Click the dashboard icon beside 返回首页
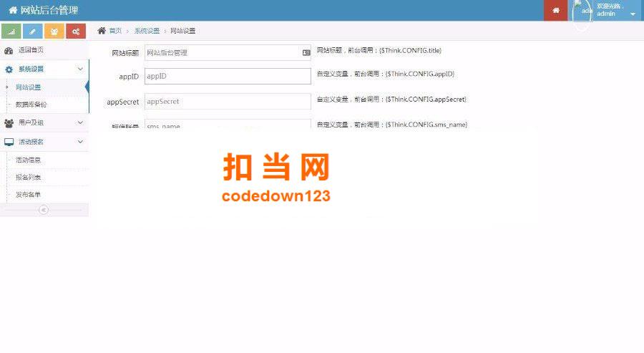The width and height of the screenshot is (644, 353). (x=9, y=51)
